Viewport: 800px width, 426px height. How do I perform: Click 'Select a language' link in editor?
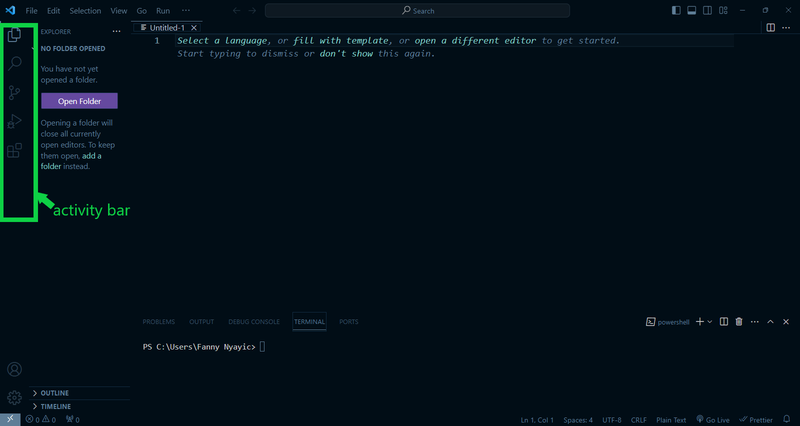click(x=222, y=41)
